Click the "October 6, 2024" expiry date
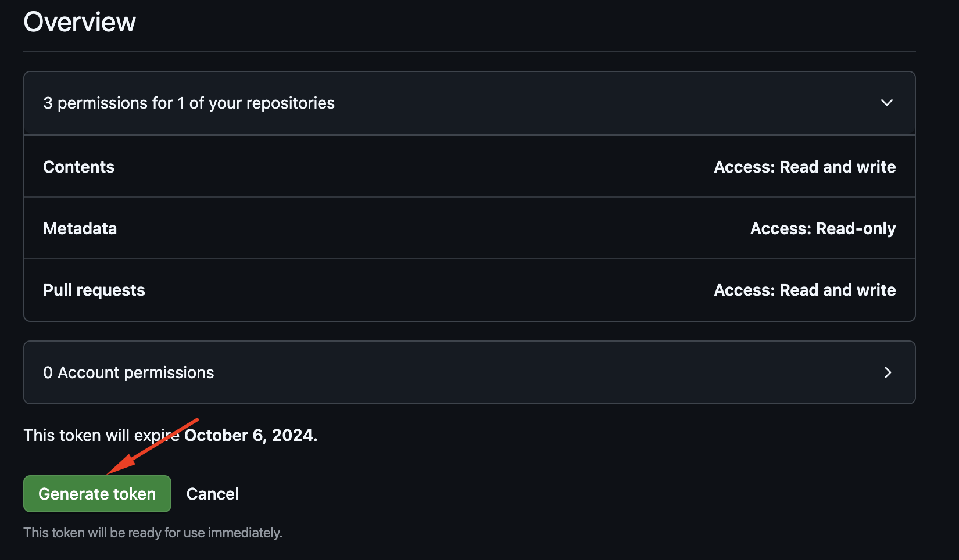959x560 pixels. tap(251, 435)
